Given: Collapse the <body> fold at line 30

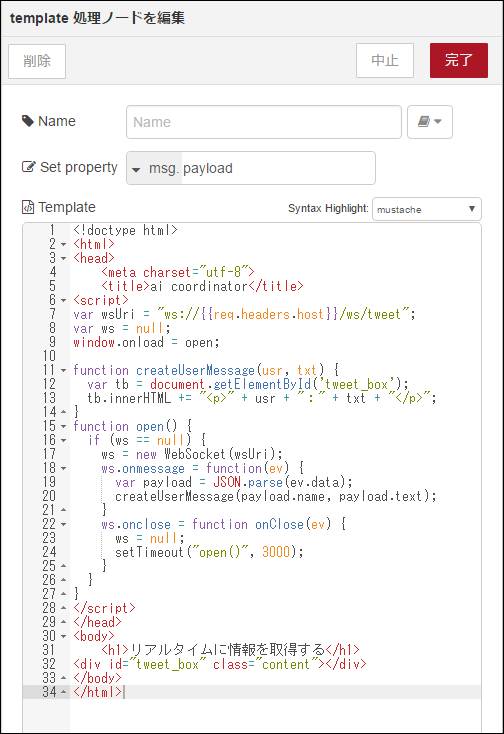Looking at the screenshot, I should pyautogui.click(x=64, y=636).
